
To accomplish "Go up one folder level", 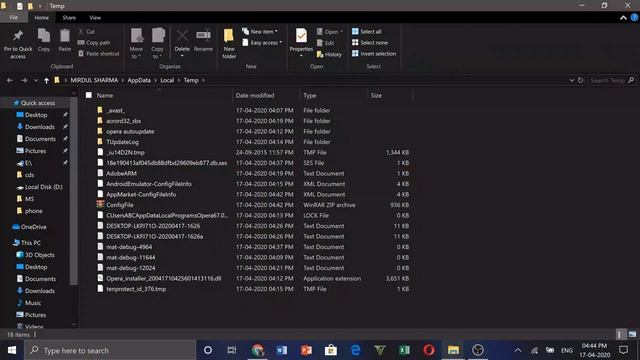I will click(x=46, y=80).
